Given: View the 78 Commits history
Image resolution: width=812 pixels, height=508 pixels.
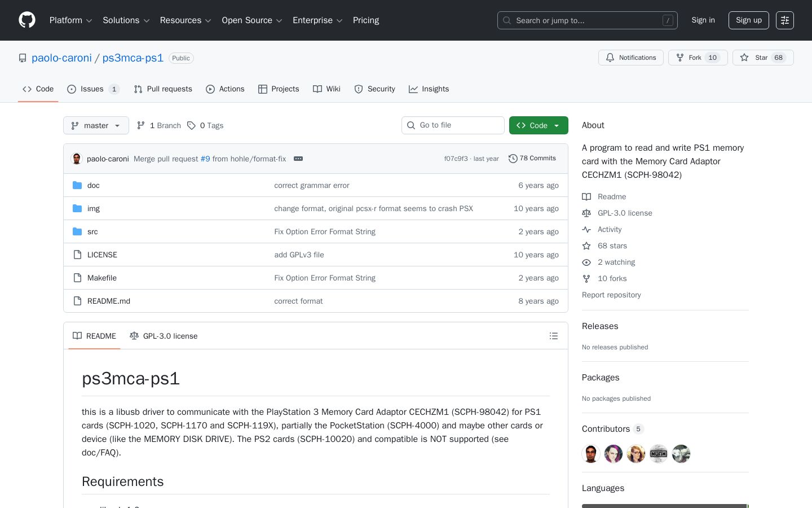Looking at the screenshot, I should [x=532, y=159].
